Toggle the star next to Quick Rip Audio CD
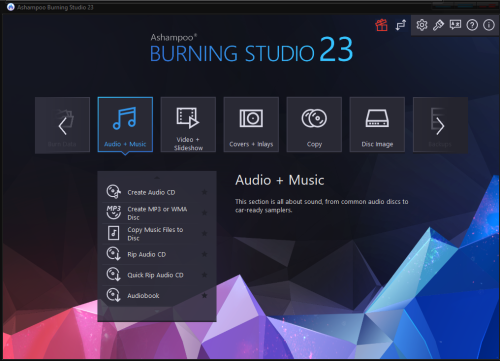 pos(204,275)
